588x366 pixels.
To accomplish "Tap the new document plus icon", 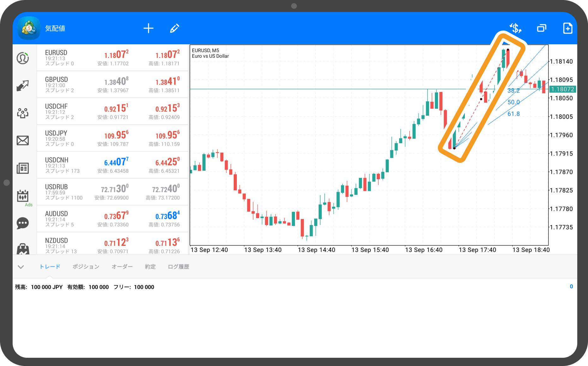I will pyautogui.click(x=567, y=28).
